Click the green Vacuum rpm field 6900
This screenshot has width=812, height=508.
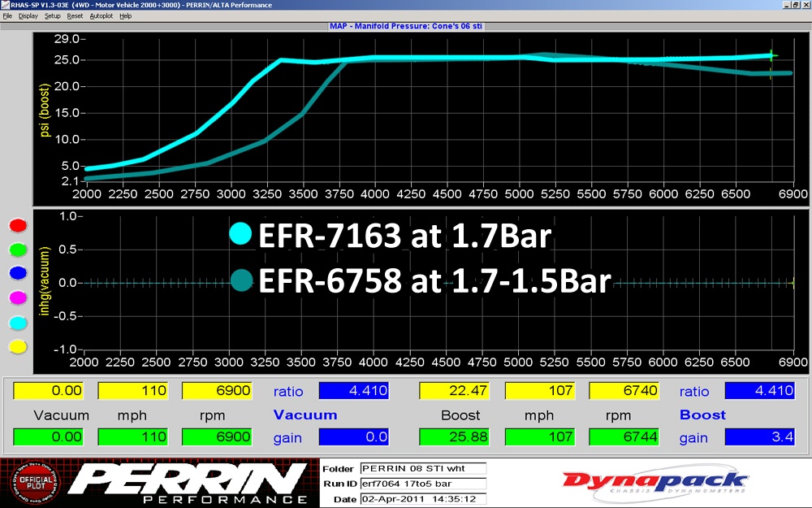217,437
